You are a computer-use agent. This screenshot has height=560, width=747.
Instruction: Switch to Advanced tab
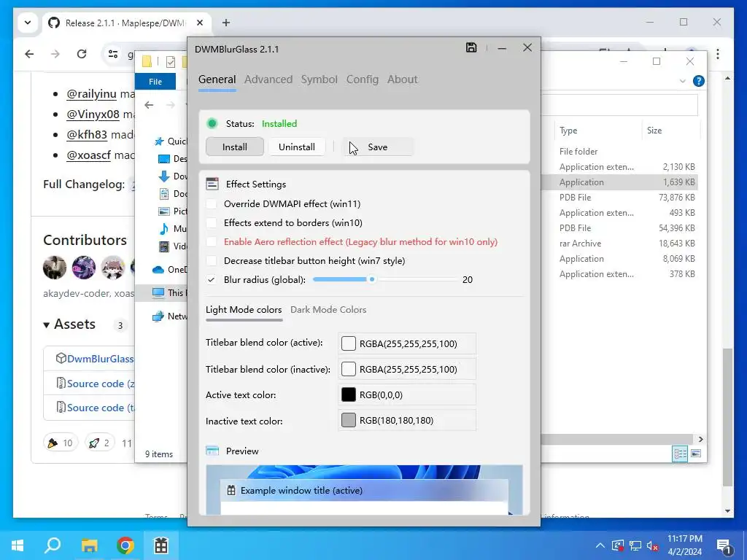[268, 79]
